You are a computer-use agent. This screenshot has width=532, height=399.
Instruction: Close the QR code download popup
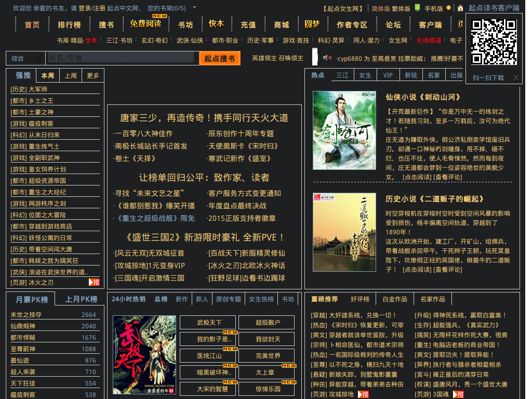point(516,78)
